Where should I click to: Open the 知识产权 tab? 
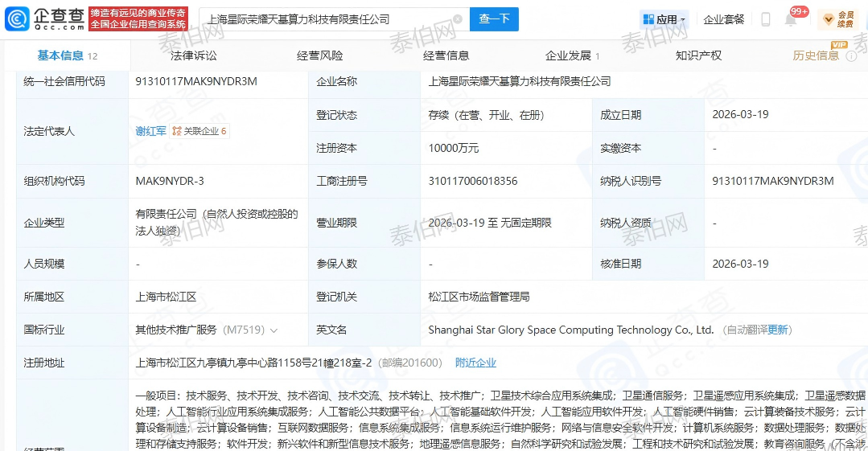(698, 55)
